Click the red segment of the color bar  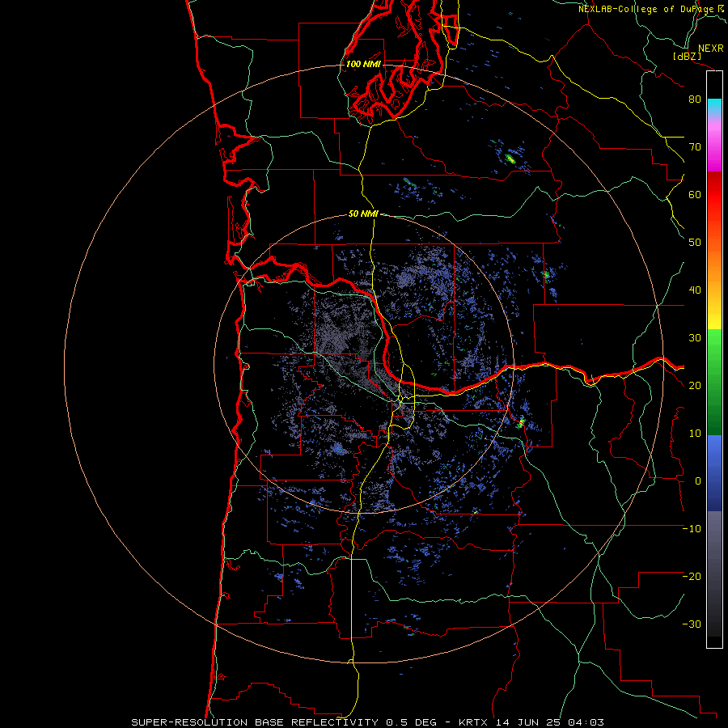coord(714,196)
